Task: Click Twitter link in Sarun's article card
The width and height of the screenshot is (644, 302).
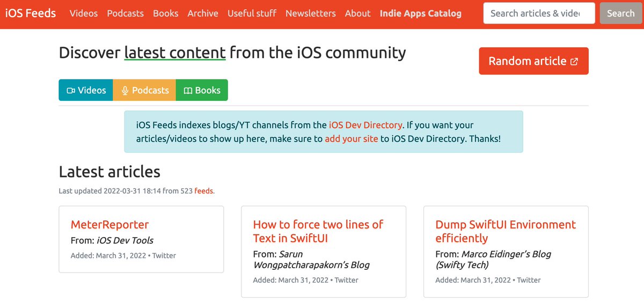Action: tap(346, 280)
